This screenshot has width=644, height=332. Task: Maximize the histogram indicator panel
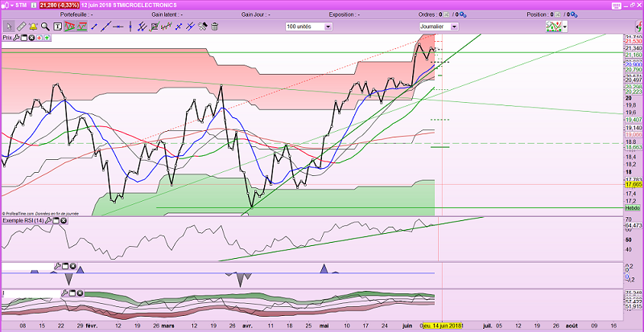click(x=65, y=267)
